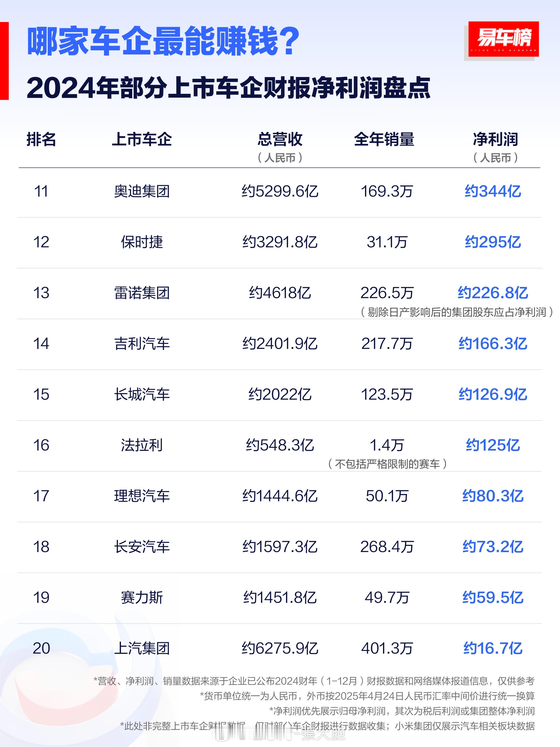The height and width of the screenshot is (747, 560).
Task: Click the 哪家车企最能赚钱 headline
Action: pyautogui.click(x=163, y=41)
